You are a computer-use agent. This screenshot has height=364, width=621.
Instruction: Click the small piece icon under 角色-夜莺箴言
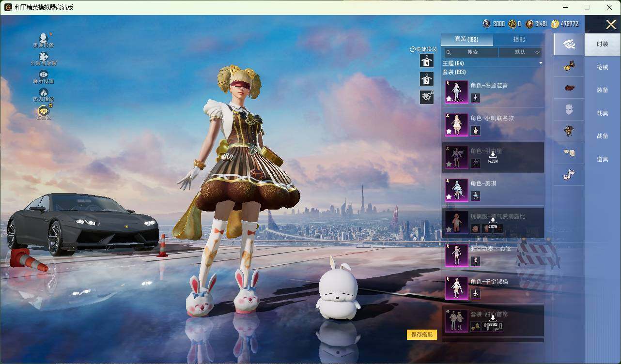coord(476,98)
